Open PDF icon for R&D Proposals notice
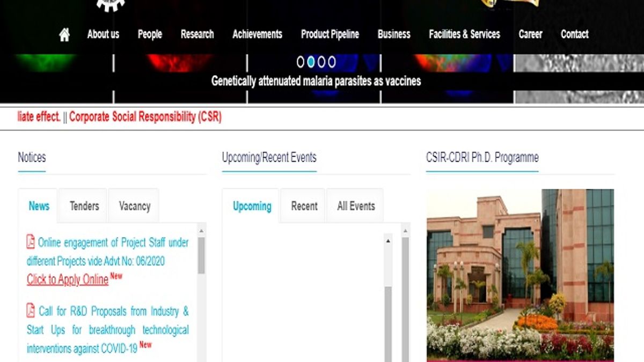 (31, 311)
